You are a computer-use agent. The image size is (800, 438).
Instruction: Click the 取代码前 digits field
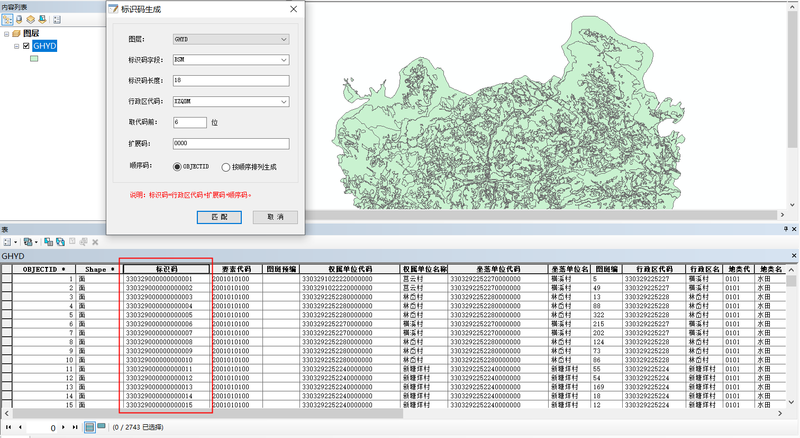(x=190, y=123)
